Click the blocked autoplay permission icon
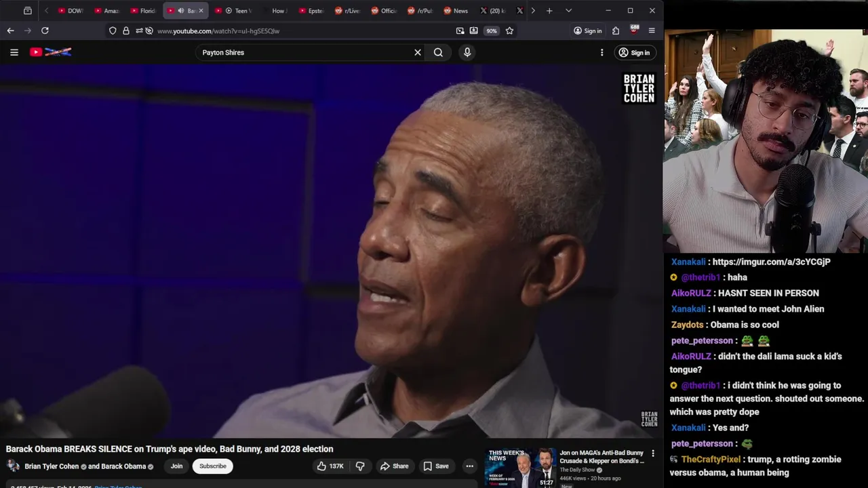The image size is (868, 488). [x=149, y=30]
